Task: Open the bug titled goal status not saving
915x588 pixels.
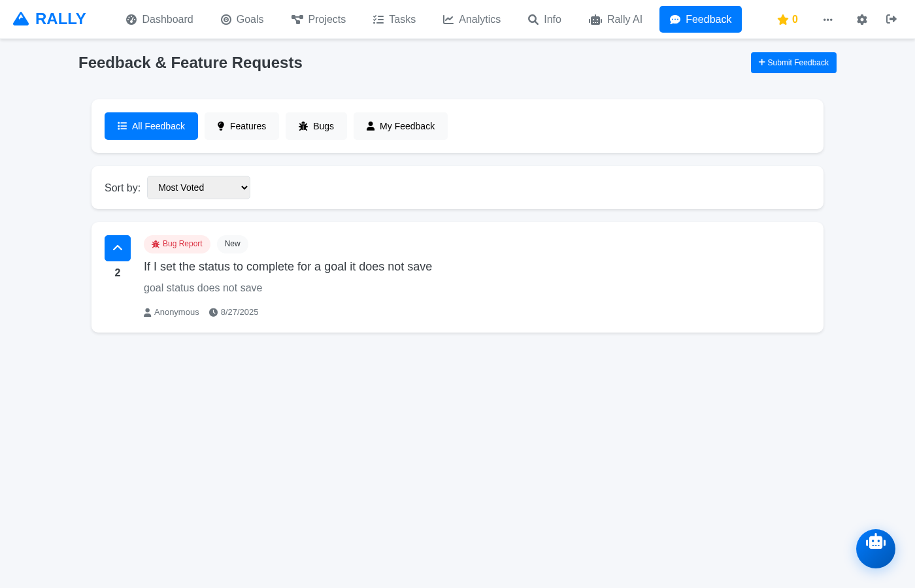Action: click(288, 267)
